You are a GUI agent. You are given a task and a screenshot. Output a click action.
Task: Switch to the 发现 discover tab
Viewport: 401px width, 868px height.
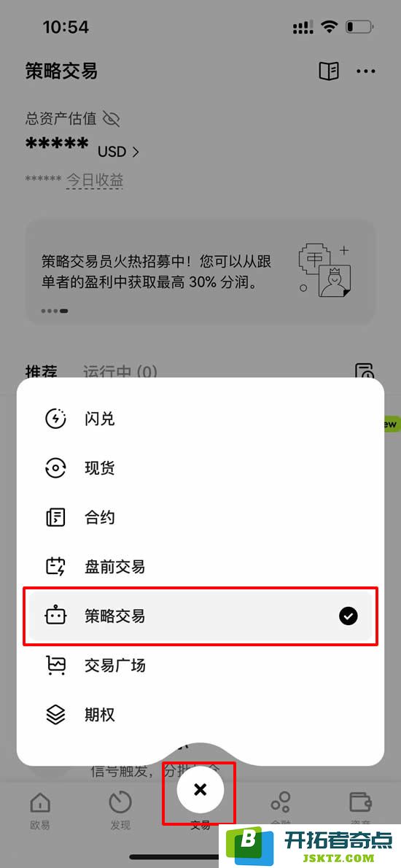[x=120, y=812]
